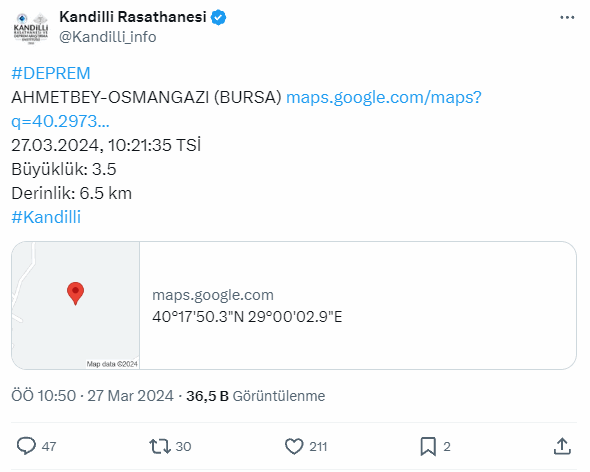Follow the maps.google.com/maps? link in tweet text
Viewport: 590px width, 472px height.
click(x=384, y=97)
